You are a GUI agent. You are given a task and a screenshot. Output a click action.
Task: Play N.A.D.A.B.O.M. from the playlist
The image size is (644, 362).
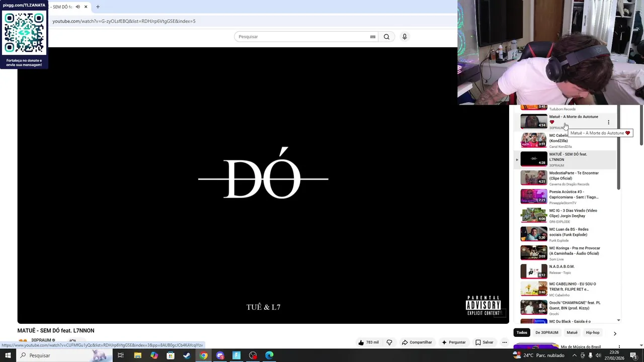[566, 271]
